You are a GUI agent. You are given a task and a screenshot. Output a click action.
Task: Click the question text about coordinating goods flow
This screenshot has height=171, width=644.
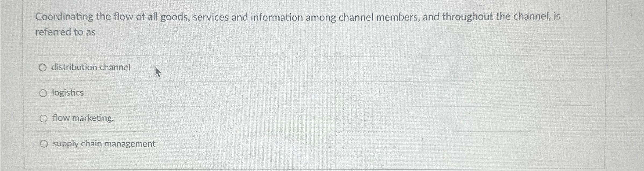click(296, 17)
